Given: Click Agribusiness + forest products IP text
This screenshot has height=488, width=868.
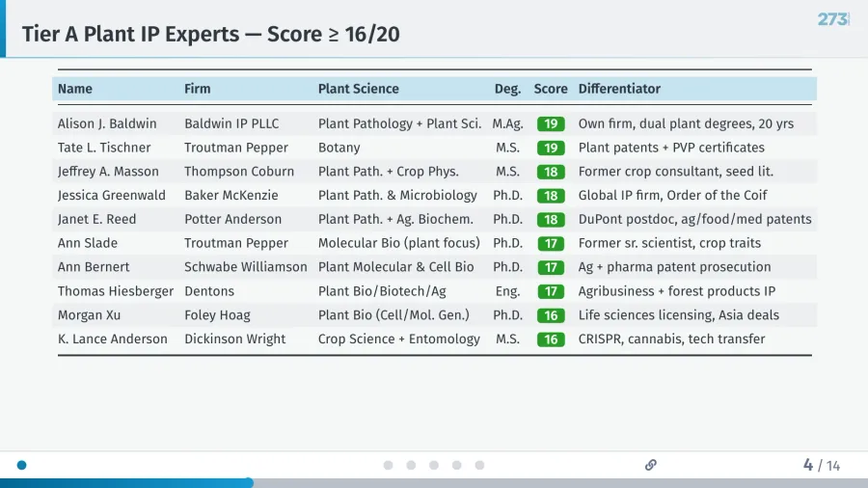Looking at the screenshot, I should (677, 291).
